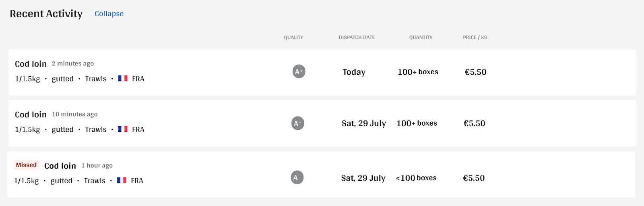Click the DISPATCH DATE column header
Image resolution: width=644 pixels, height=206 pixels.
point(357,37)
